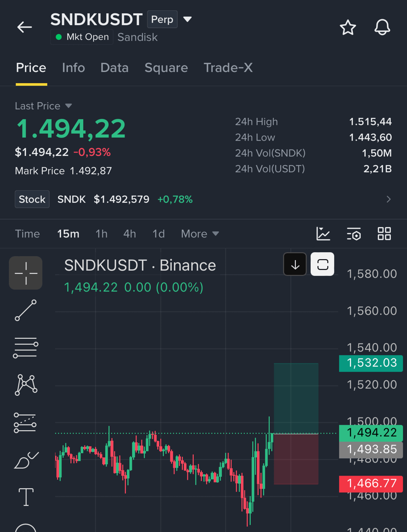Click the red 1,466.77 stop-loss label
Viewport: 407px width, 532px height.
pos(371,484)
